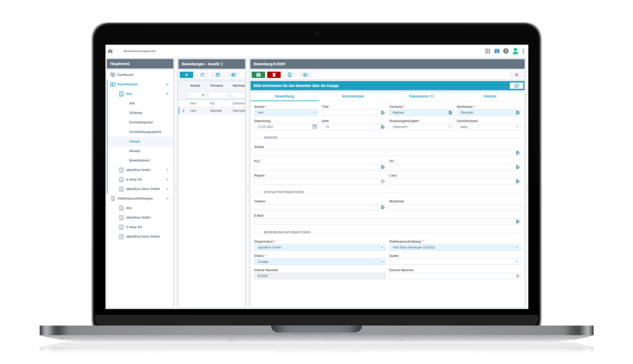Open the Familienstand dropdown
Screen dimensions: 633x364
point(488,127)
